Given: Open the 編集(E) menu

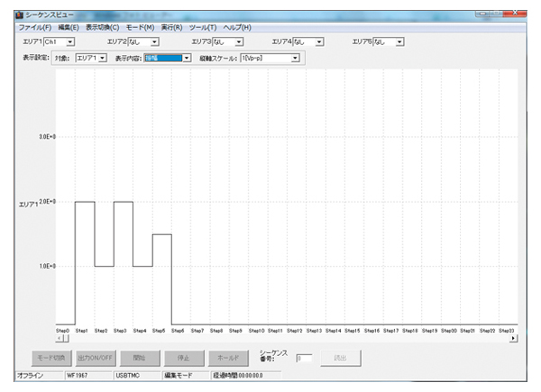Looking at the screenshot, I should point(69,28).
